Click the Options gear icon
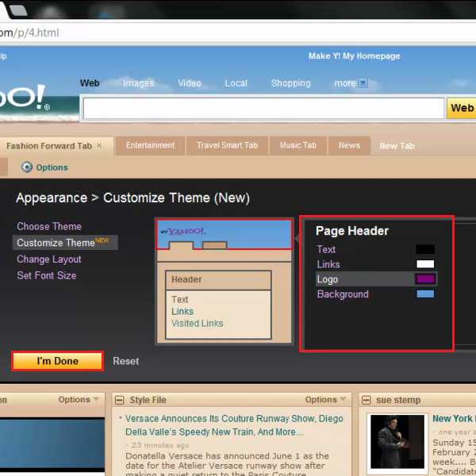 (27, 167)
